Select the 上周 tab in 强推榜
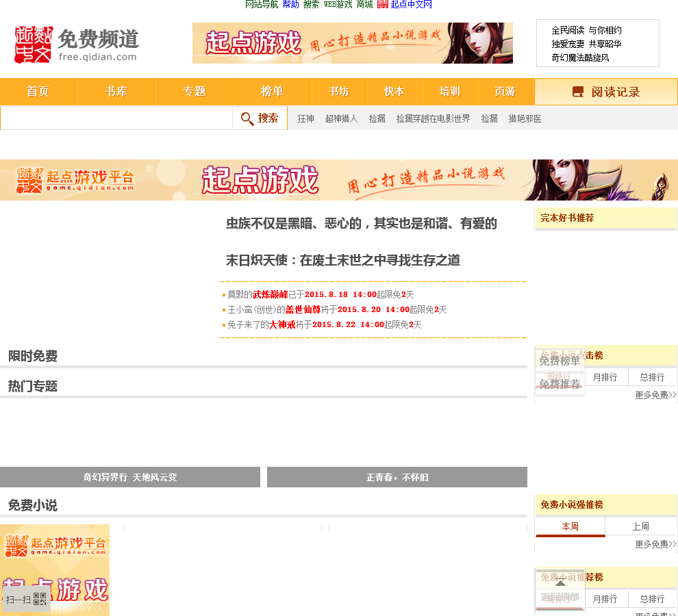678x616 pixels. (x=641, y=526)
